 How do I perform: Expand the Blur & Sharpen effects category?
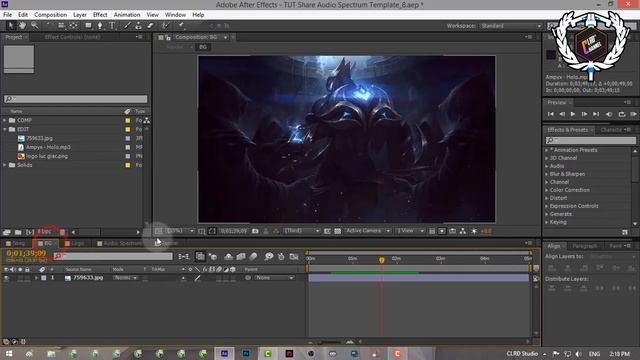547,174
